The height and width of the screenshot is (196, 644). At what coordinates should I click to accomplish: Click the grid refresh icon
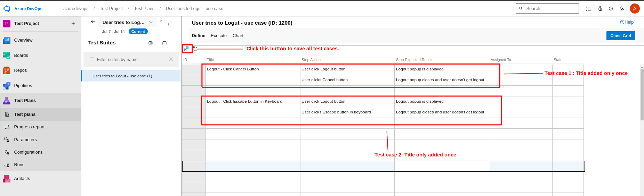[x=195, y=49]
